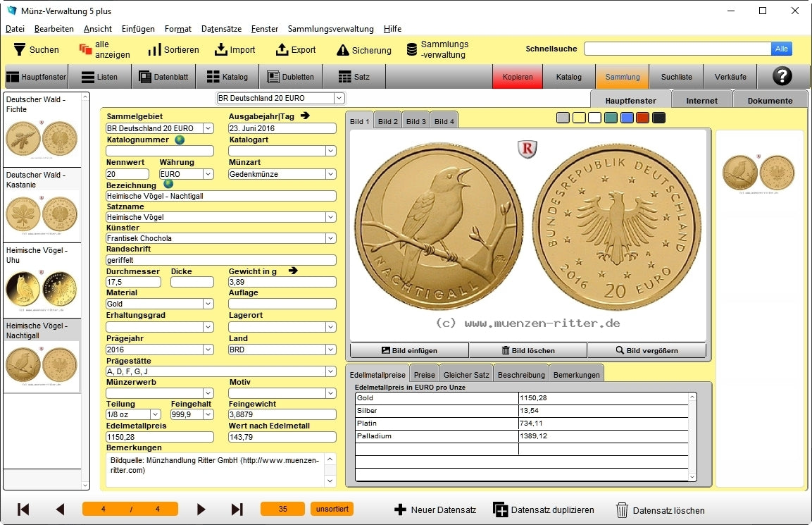812x525 pixels.
Task: Open the Sortieren bar-chart tool
Action: 154,50
